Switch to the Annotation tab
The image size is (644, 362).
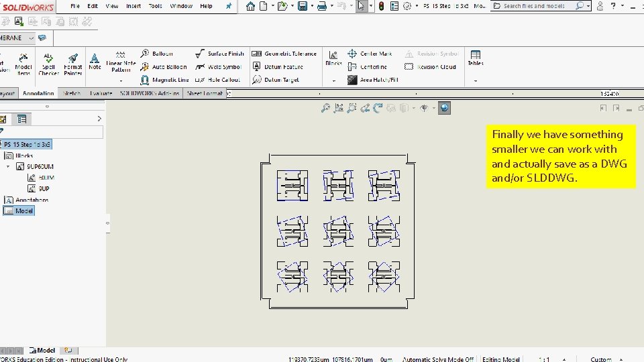pyautogui.click(x=38, y=94)
